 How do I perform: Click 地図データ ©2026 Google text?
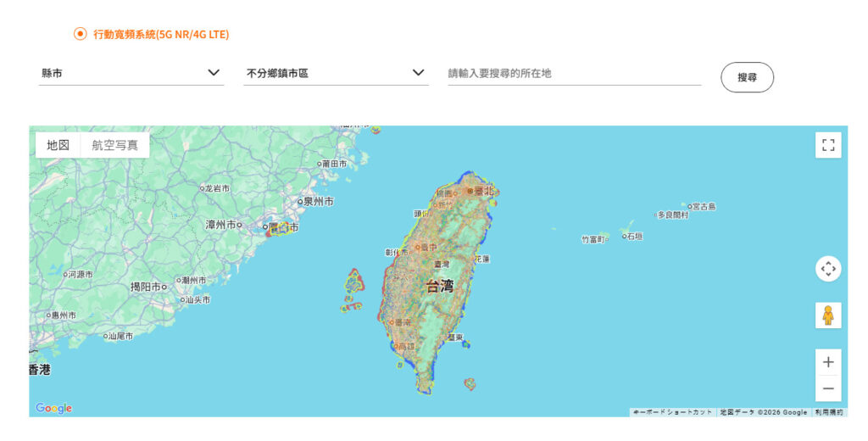(764, 412)
